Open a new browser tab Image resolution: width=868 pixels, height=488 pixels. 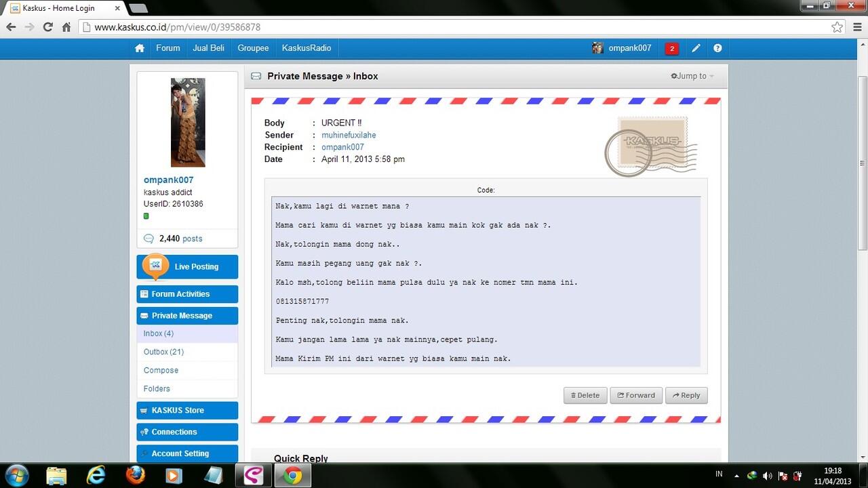138,8
